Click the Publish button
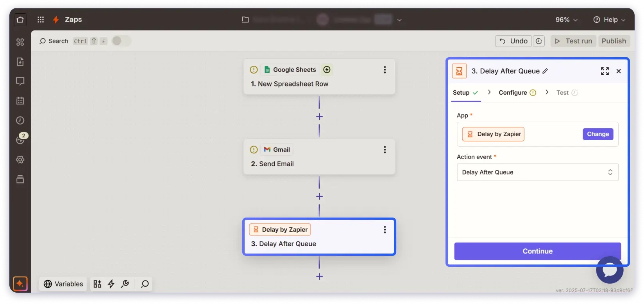The height and width of the screenshot is (304, 644). click(x=614, y=41)
